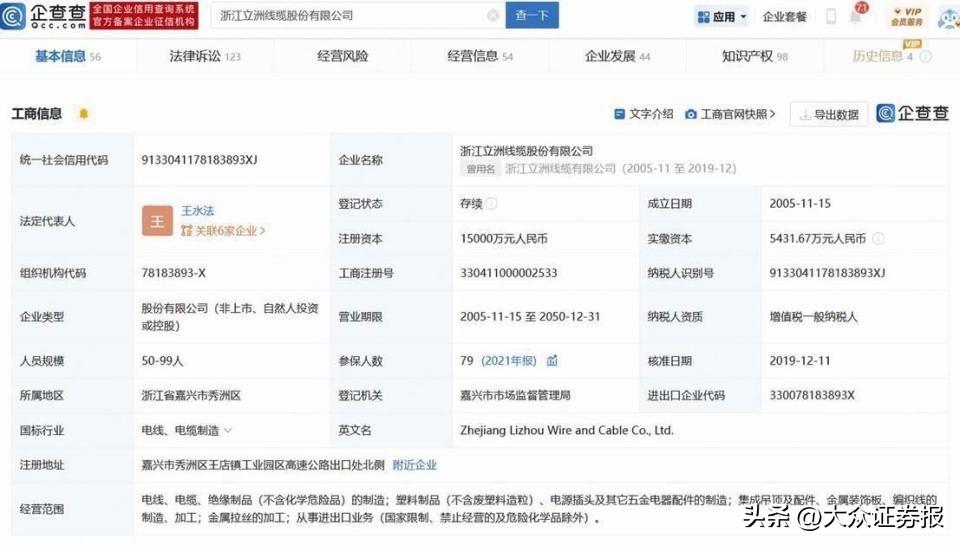Viewport: 960px width, 545px height.
Task: Select 增值税一般纳税人 value
Action: coord(814,317)
